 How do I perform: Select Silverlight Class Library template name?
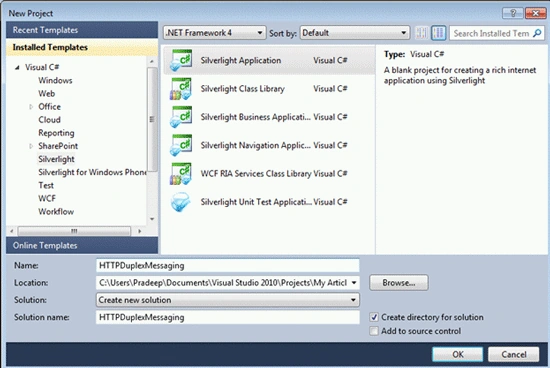tap(242, 89)
